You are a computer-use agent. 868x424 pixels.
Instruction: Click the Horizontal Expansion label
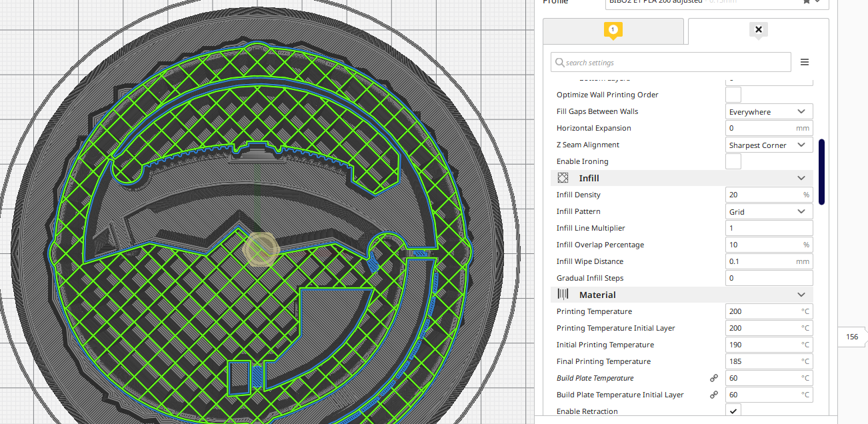tap(594, 128)
